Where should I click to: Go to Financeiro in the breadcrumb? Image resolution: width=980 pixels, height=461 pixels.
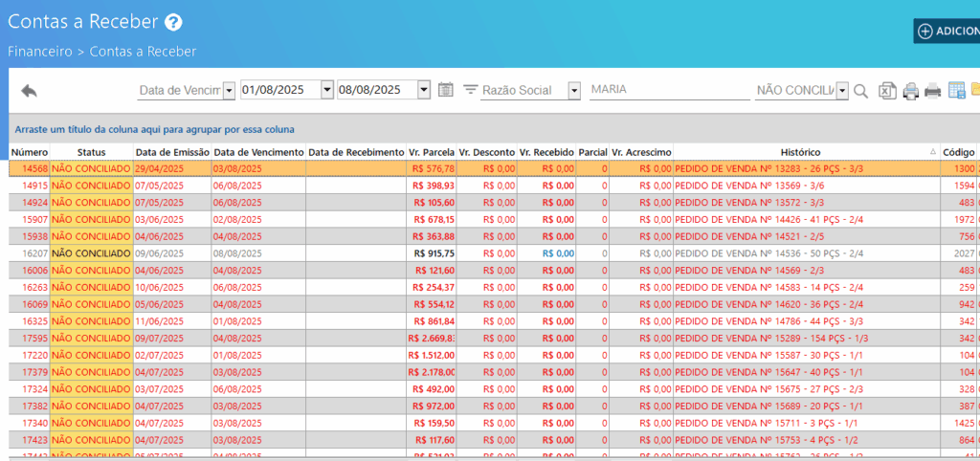39,52
